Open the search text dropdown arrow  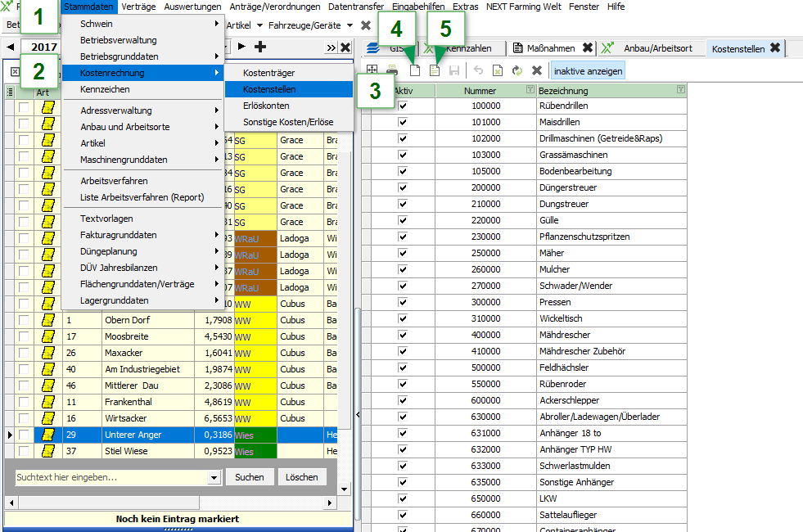(214, 477)
